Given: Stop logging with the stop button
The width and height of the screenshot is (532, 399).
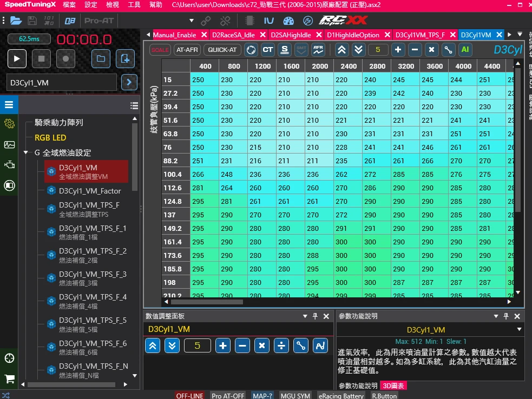Looking at the screenshot, I should tap(41, 58).
